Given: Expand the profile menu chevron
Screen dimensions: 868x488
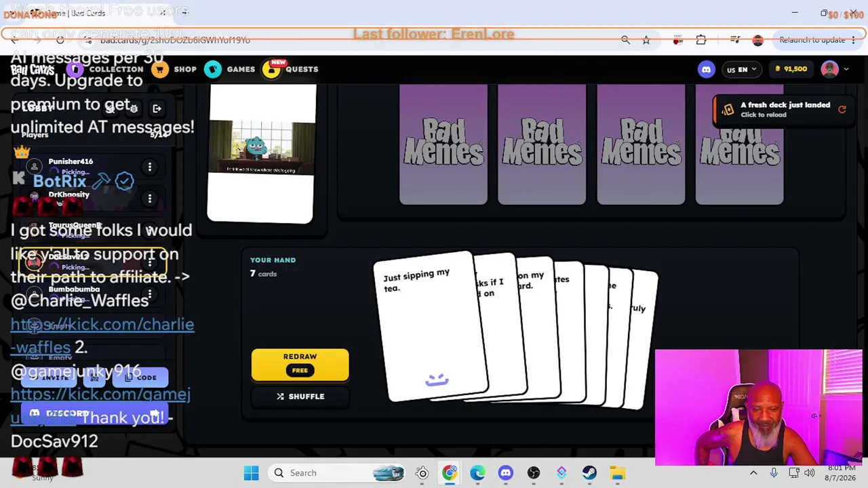Looking at the screenshot, I should click(846, 69).
